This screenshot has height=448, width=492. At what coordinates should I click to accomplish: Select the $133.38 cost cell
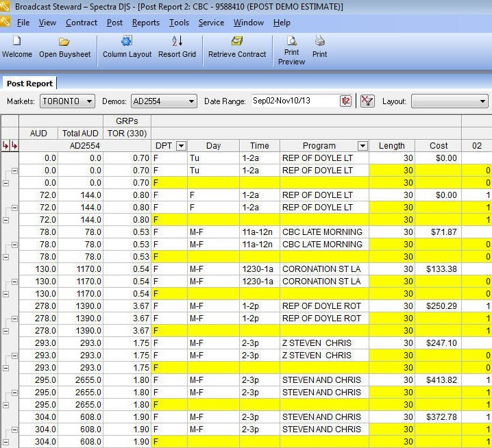tap(439, 269)
